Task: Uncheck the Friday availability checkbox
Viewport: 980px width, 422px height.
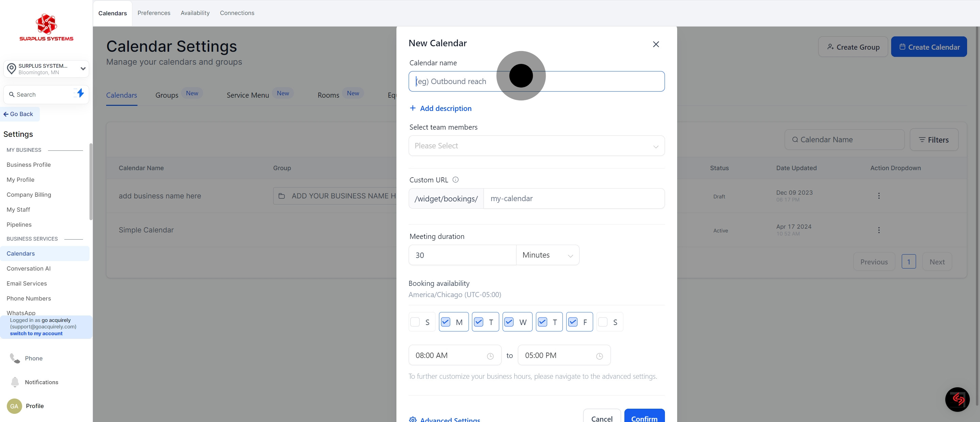Action: (x=573, y=322)
